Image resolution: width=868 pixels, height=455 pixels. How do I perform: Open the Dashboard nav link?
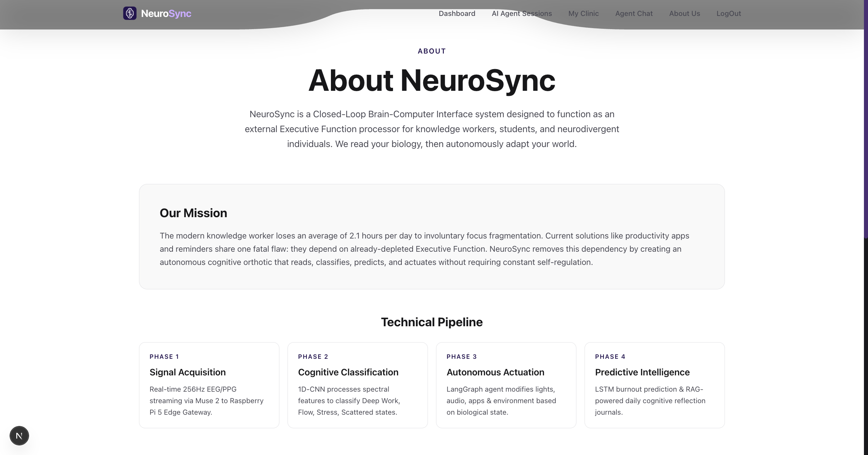click(457, 14)
